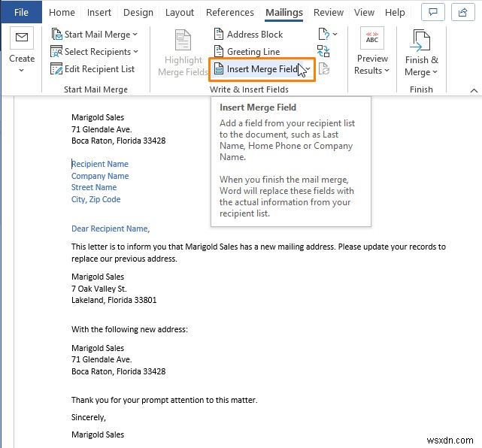The height and width of the screenshot is (448, 482).
Task: Click the Finish & Merge icon
Action: 420,41
